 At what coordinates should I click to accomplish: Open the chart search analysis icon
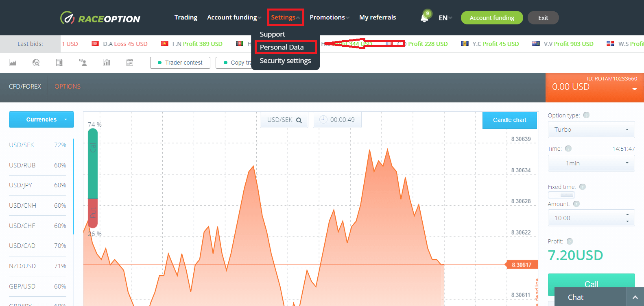[x=36, y=63]
